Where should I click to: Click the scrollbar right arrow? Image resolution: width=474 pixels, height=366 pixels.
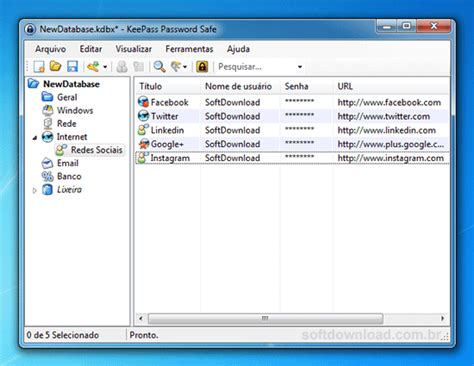(443, 318)
